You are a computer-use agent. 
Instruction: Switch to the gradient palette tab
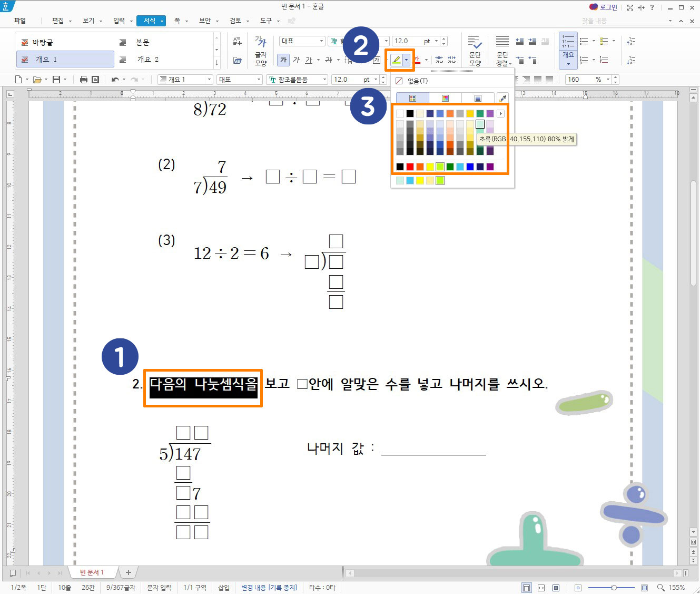click(478, 98)
